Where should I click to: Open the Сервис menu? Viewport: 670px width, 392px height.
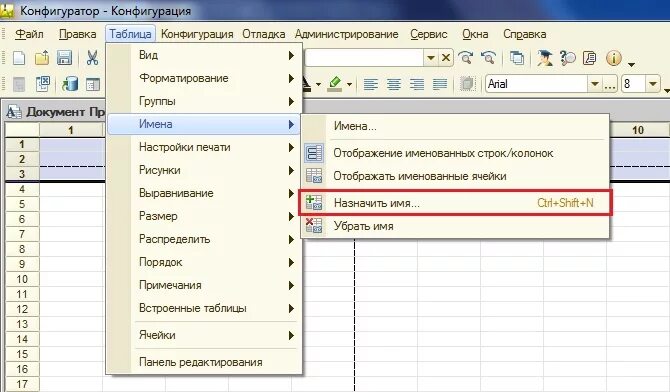click(429, 34)
